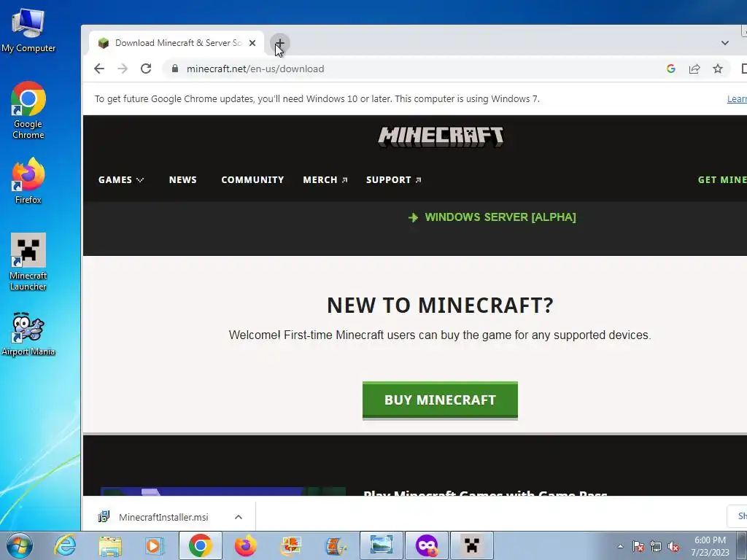
Task: Go back using the browser back arrow
Action: point(99,69)
